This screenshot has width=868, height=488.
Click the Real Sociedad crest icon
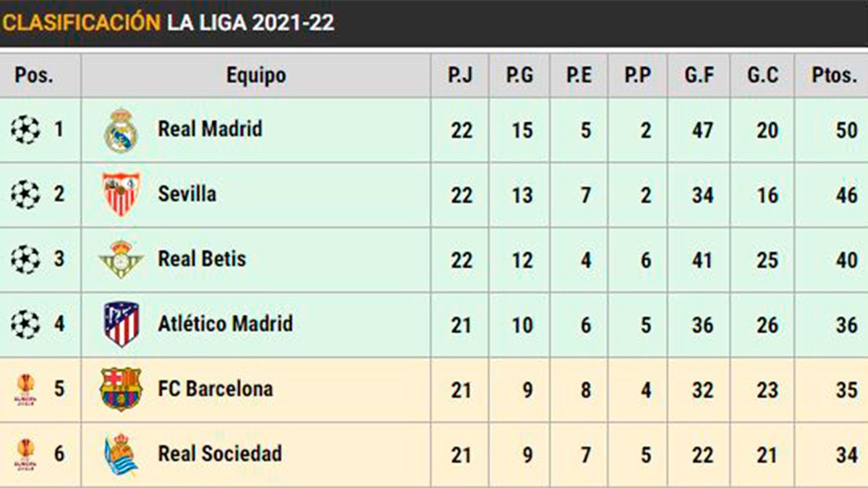[x=121, y=454]
